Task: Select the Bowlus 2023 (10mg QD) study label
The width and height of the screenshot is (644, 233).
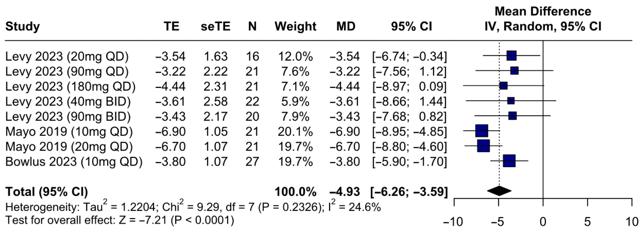Action: tap(74, 162)
